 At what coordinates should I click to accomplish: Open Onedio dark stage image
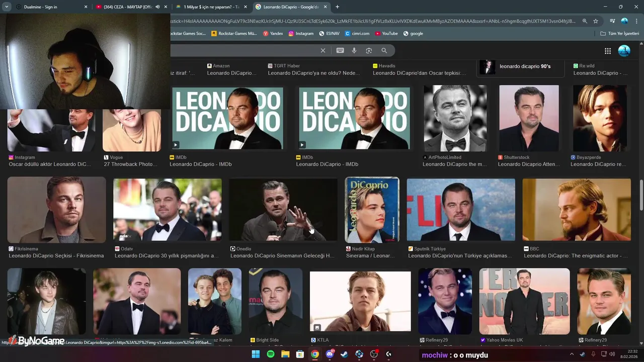[283, 210]
